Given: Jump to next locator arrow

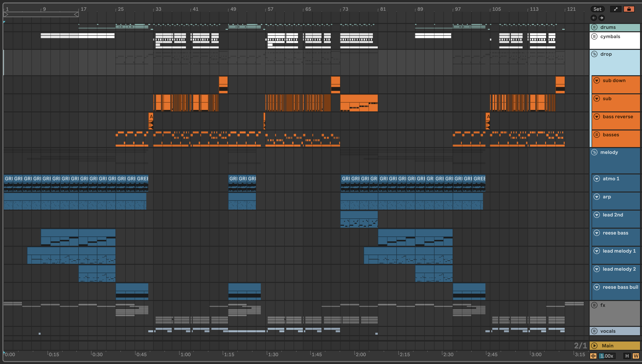Looking at the screenshot, I should pos(601,18).
